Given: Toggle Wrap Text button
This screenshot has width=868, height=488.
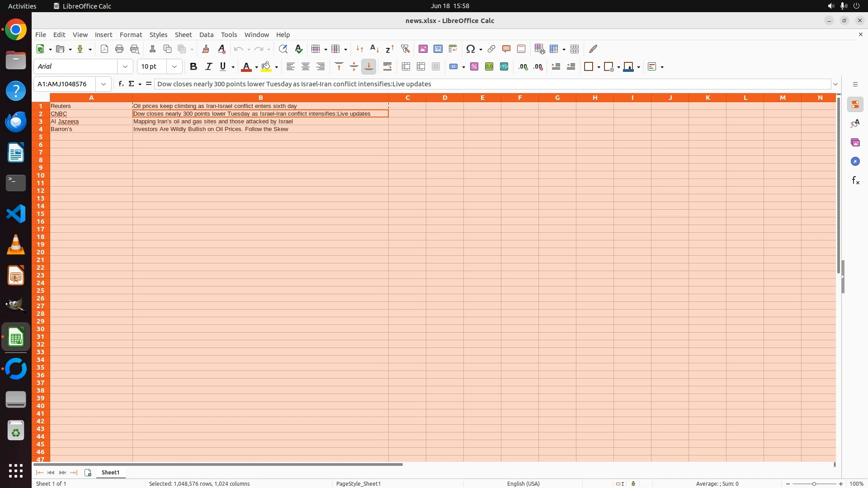Looking at the screenshot, I should (387, 67).
